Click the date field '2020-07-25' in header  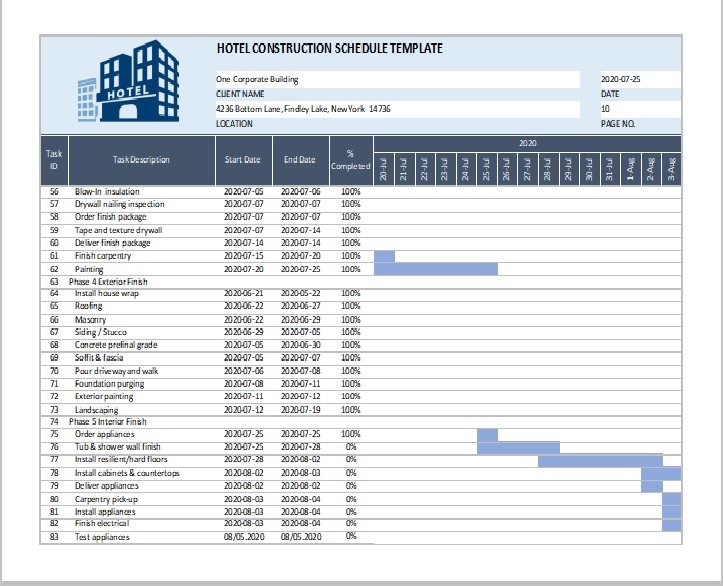[x=640, y=79]
